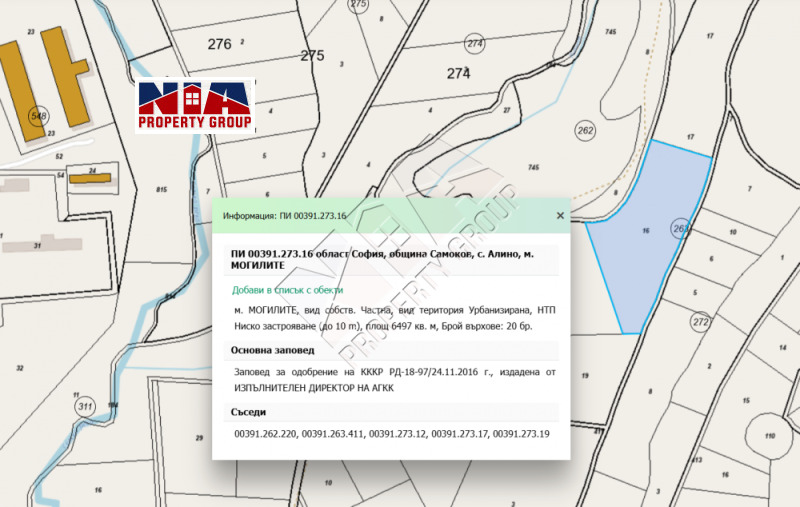Select the large 275 parcel label
The width and height of the screenshot is (800, 507).
click(x=312, y=56)
